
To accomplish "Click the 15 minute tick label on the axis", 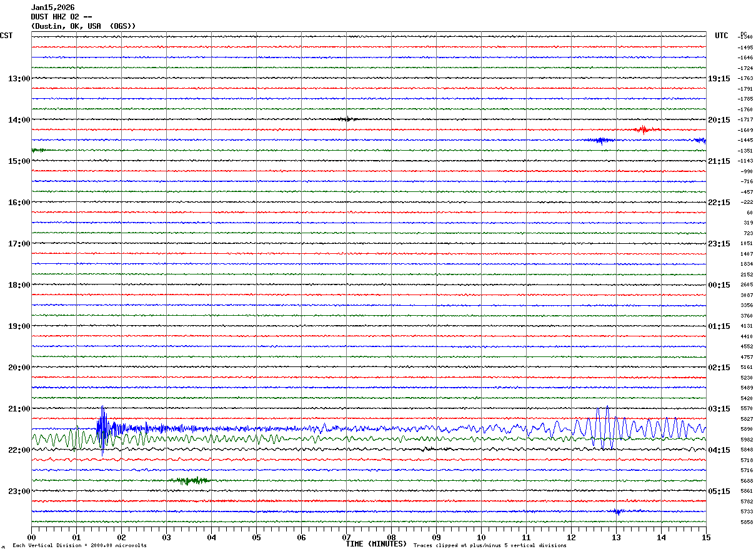I will [x=705, y=537].
